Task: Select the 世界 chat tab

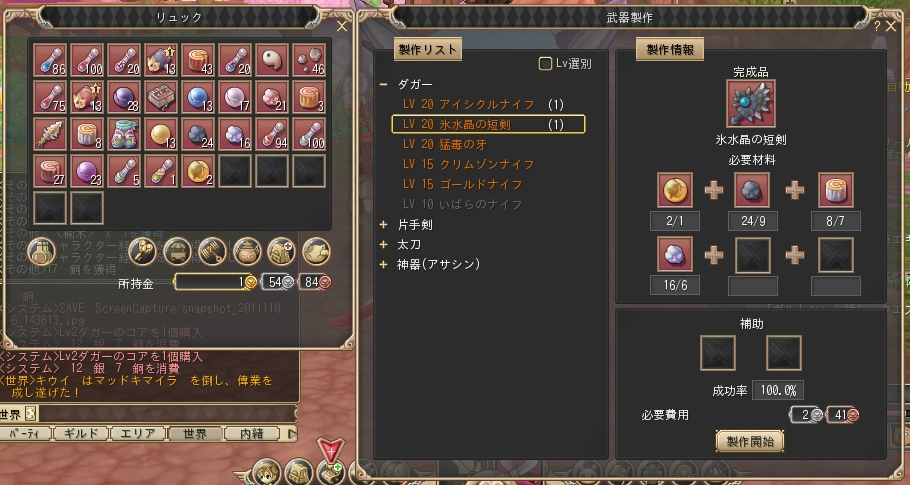Action: coord(194,434)
